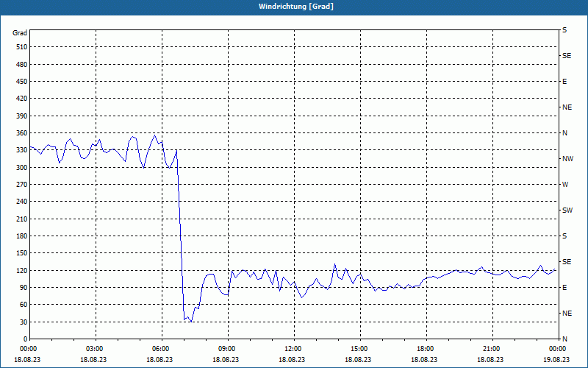Select the 60 y-axis tick label
The width and height of the screenshot is (588, 368).
[x=23, y=305]
